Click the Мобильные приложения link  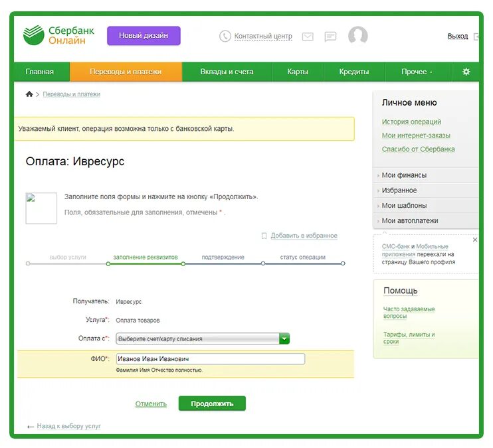click(x=415, y=250)
